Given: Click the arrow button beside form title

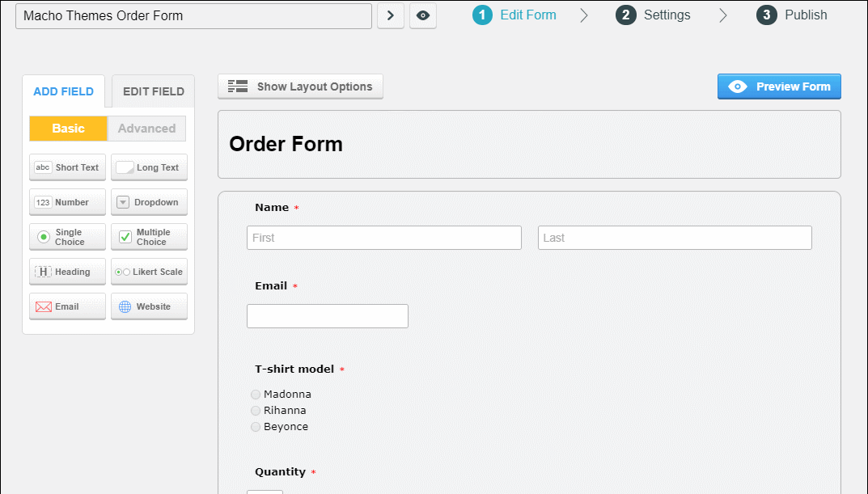Looking at the screenshot, I should (x=390, y=15).
